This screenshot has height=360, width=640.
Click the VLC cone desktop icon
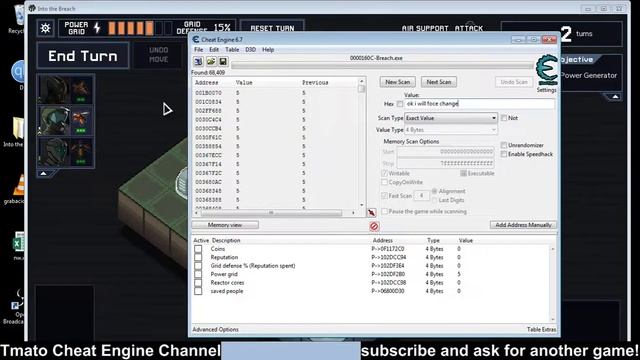[x=18, y=186]
